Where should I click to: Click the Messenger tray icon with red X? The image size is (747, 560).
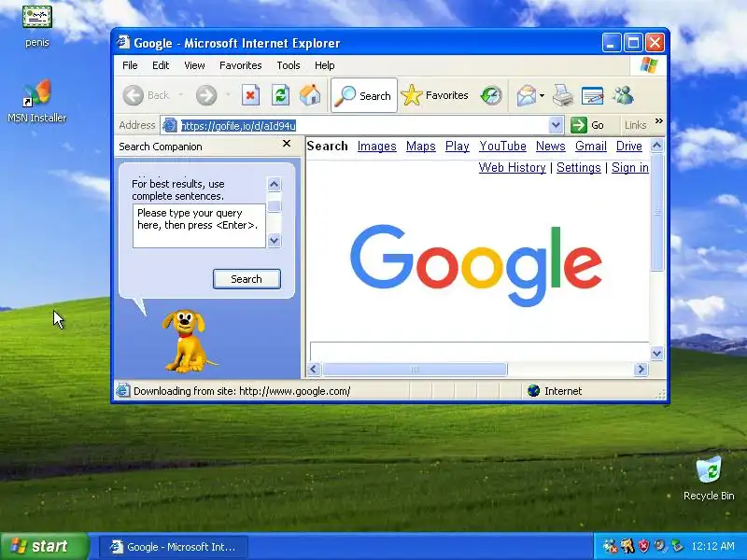click(611, 546)
